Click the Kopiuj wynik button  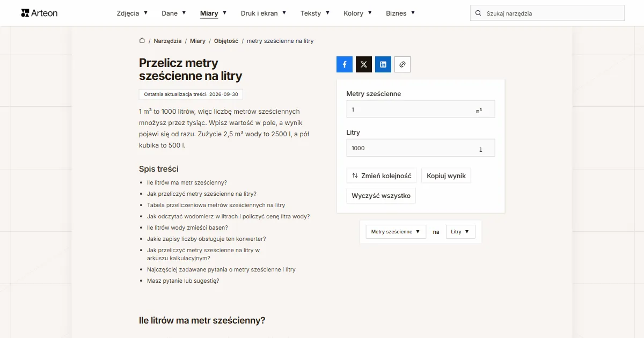pos(446,175)
